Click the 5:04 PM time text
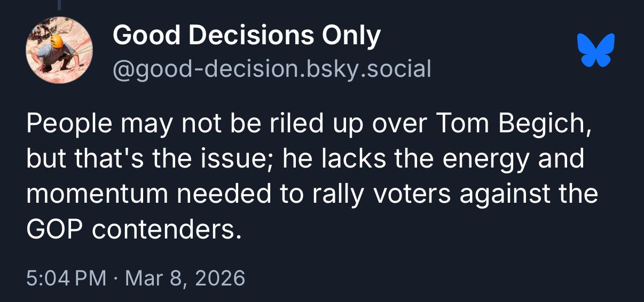The height and width of the screenshot is (302, 644). coord(65,278)
